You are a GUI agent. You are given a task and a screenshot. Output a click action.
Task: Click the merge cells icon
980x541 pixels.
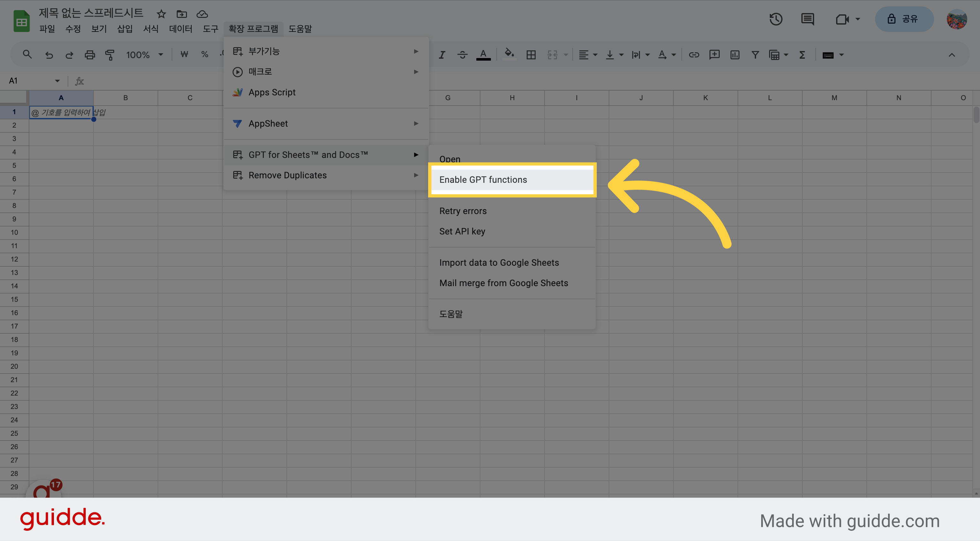point(553,55)
